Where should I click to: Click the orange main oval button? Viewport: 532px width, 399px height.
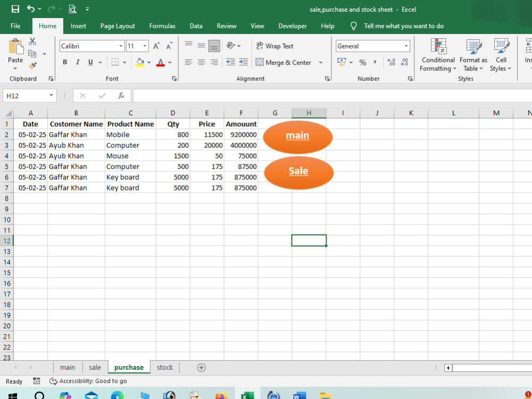297,137
